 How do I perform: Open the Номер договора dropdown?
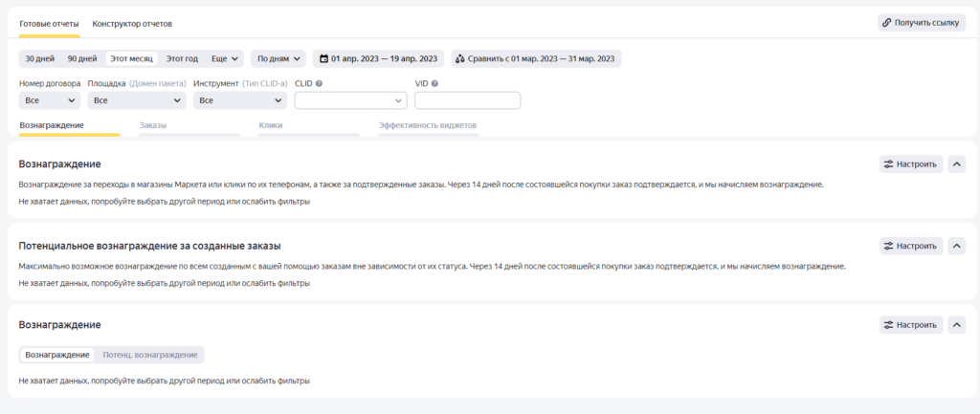(x=50, y=100)
